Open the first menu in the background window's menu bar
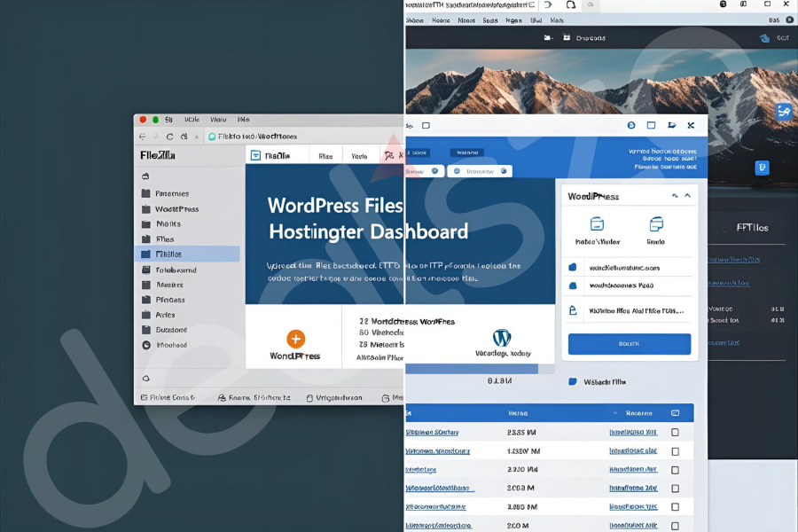This screenshot has width=798, height=532. coord(415,20)
